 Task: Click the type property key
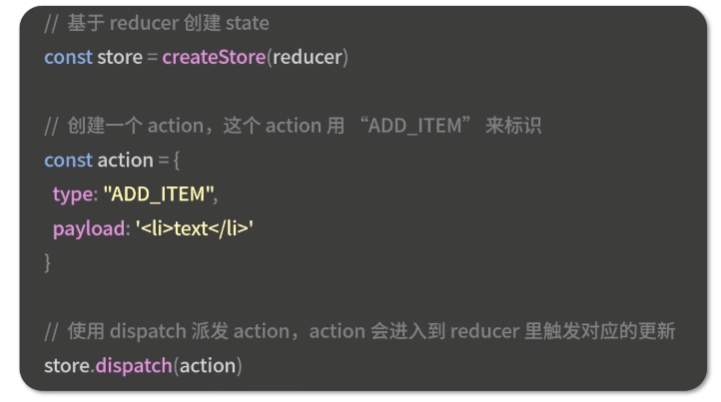(x=73, y=195)
